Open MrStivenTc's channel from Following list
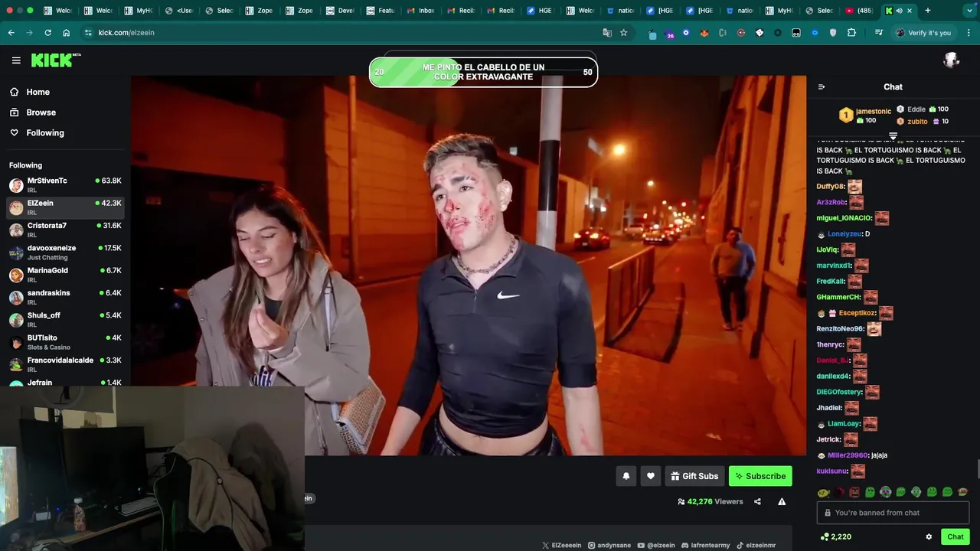 coord(65,184)
